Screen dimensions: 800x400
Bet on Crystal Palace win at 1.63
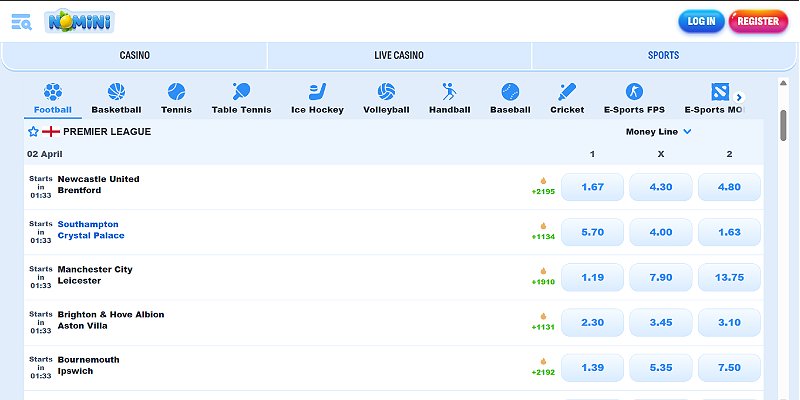point(729,232)
